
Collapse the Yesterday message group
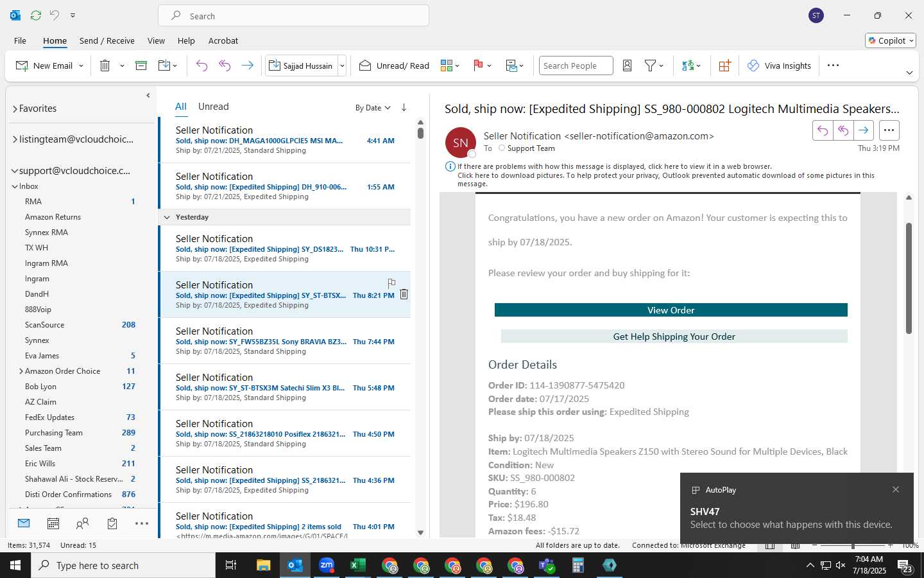click(167, 217)
